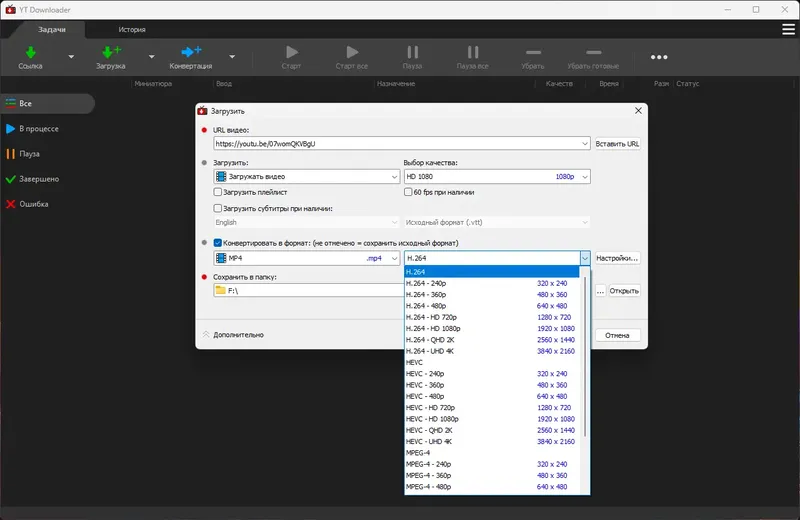Click the Отмена button

click(617, 335)
